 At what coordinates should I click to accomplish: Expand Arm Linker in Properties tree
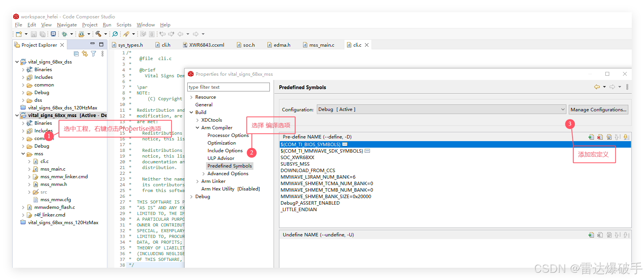[x=198, y=181]
